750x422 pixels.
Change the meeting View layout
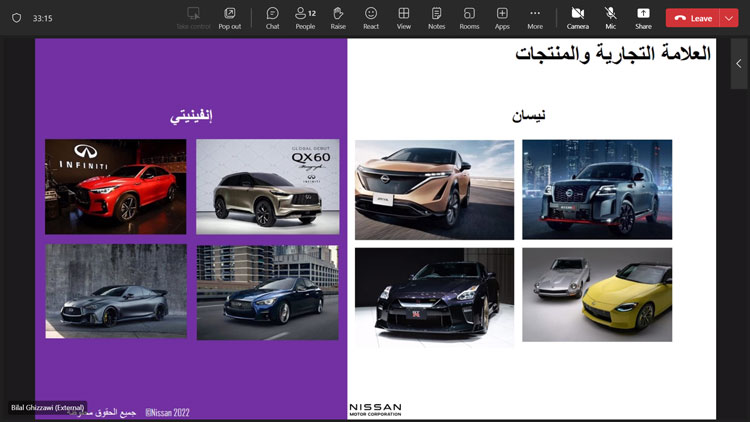(x=404, y=17)
